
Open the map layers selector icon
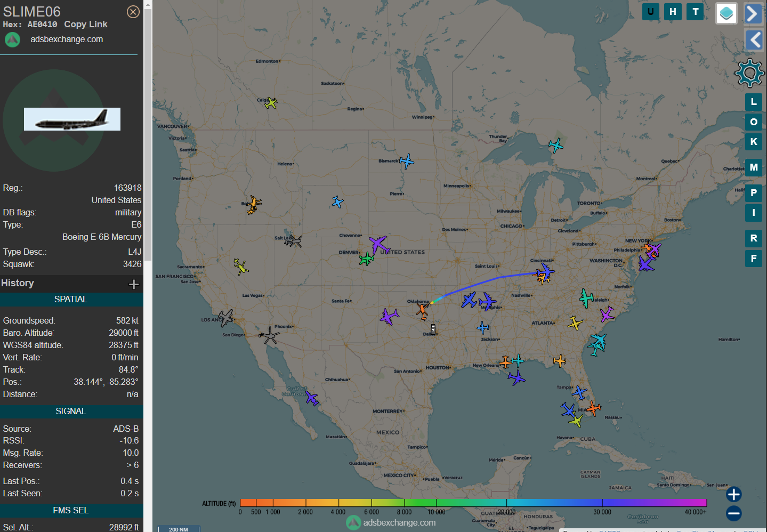click(726, 13)
